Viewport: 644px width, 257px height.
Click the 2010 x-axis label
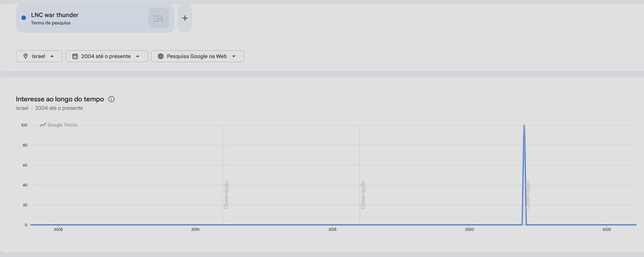pyautogui.click(x=195, y=230)
